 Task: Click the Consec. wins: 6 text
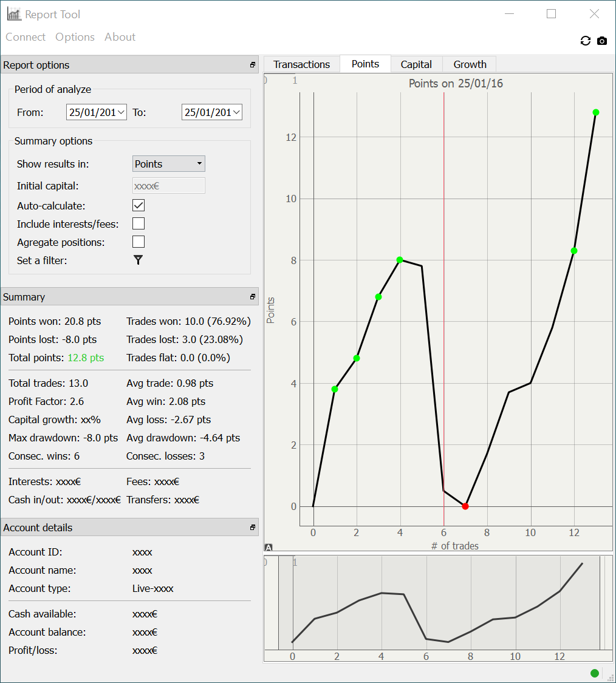tap(44, 456)
